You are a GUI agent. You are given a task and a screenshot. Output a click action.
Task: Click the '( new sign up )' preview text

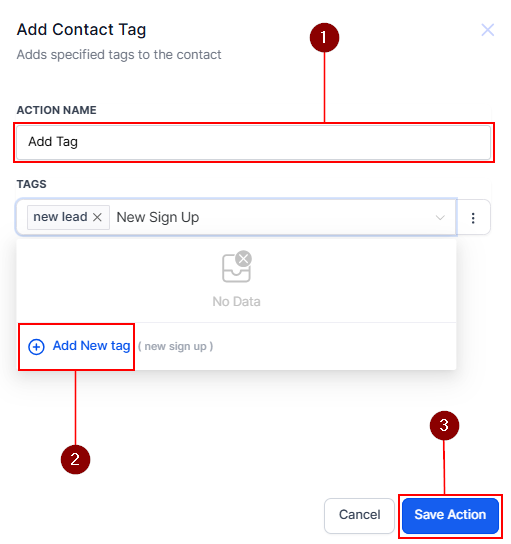pos(175,346)
